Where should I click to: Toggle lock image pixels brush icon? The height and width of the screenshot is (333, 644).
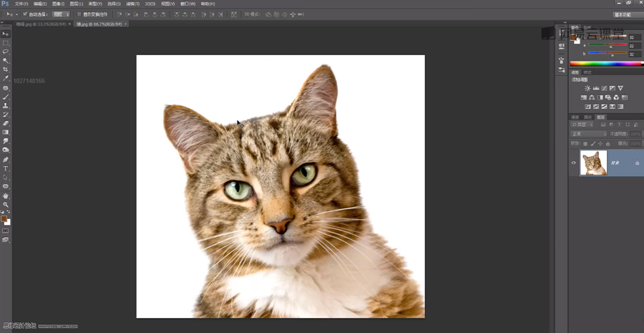pyautogui.click(x=592, y=143)
